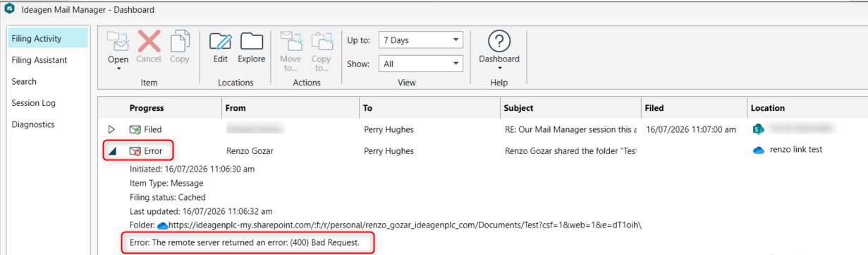Switch to the Filing Assistant tab
Viewport: 868px width, 255px height.
(39, 60)
